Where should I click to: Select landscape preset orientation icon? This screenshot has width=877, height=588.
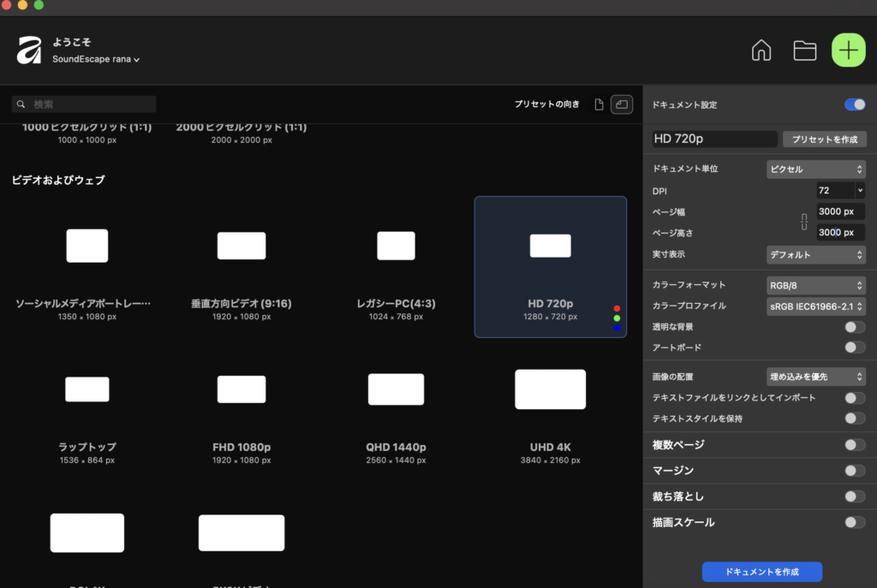tap(622, 104)
